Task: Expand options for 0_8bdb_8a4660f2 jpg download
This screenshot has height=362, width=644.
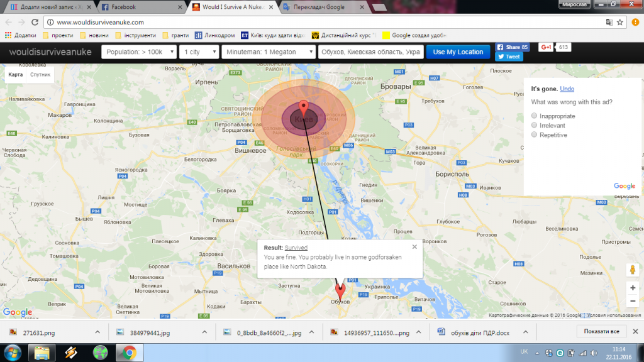Action: tap(312, 332)
